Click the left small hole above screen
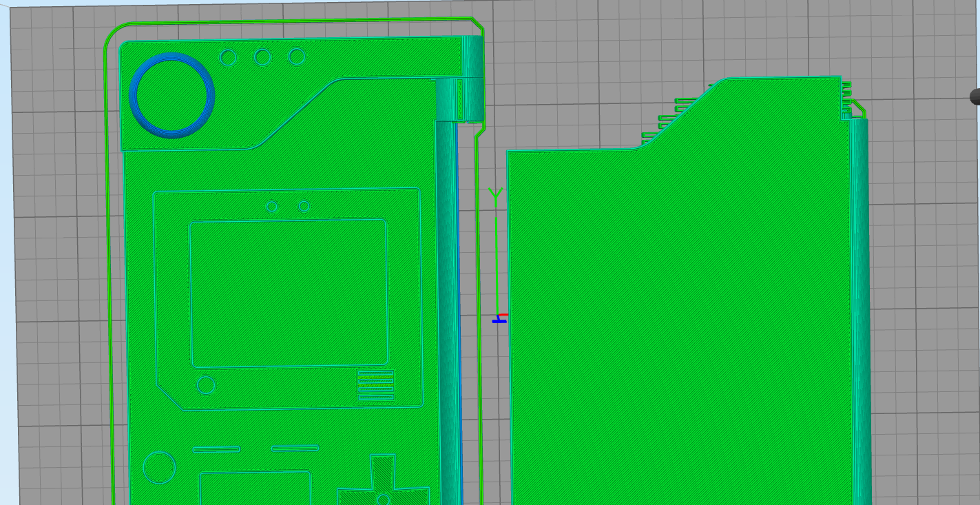Viewport: 980px width, 505px height. [271, 207]
